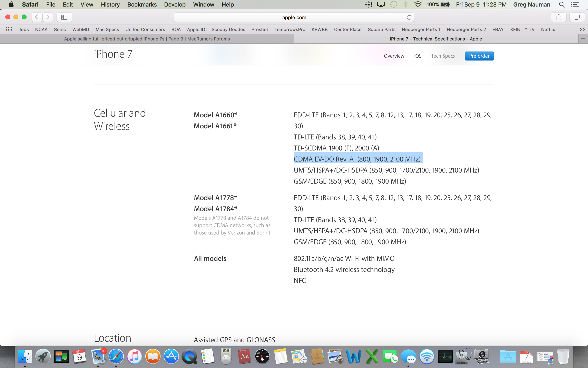Viewport: 588px width, 368px height.
Task: Click the Tech Specs link
Action: (x=443, y=56)
